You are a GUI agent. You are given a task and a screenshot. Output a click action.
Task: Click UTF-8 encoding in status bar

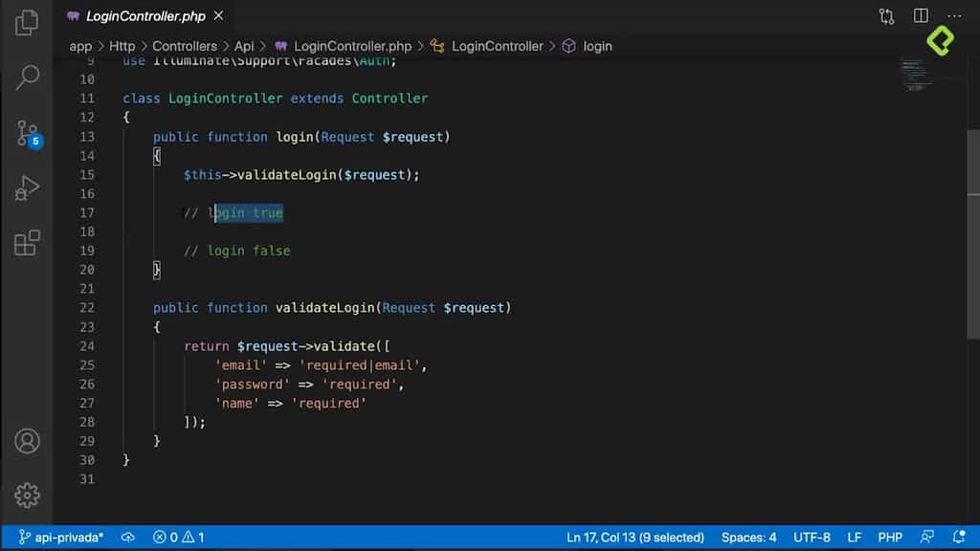tap(812, 537)
